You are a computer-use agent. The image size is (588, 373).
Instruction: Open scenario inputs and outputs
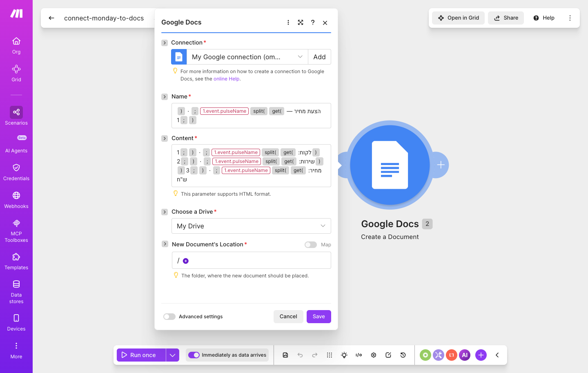pos(359,355)
